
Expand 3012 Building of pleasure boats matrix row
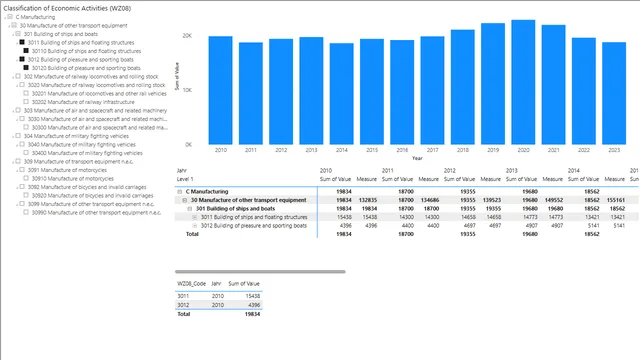click(x=195, y=226)
